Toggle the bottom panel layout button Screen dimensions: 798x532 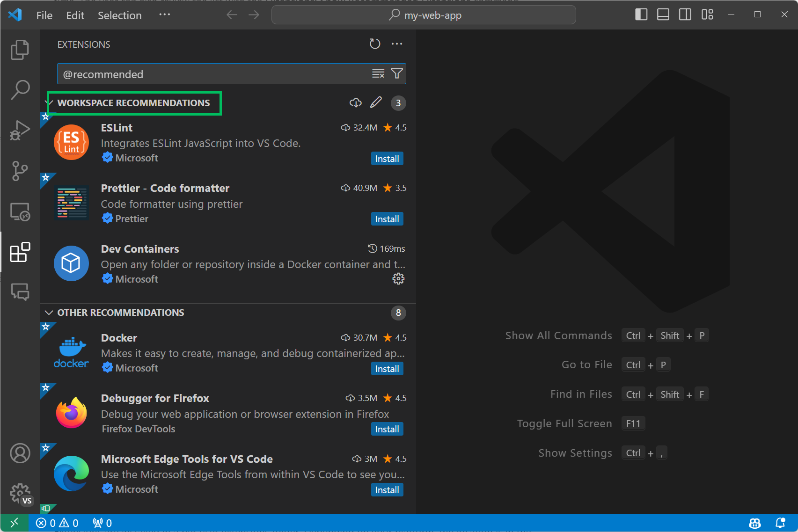663,15
